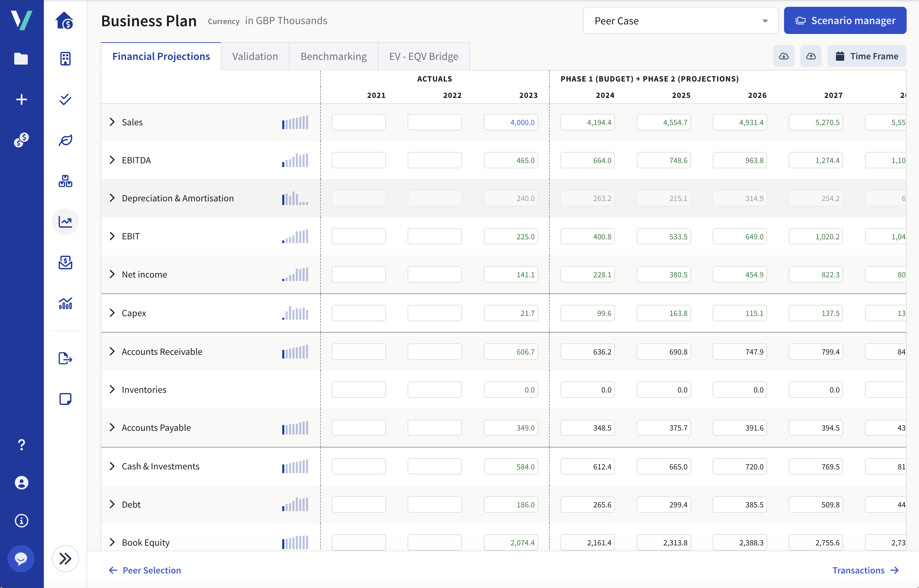
Task: Expand the Book Equity row
Action: click(112, 542)
